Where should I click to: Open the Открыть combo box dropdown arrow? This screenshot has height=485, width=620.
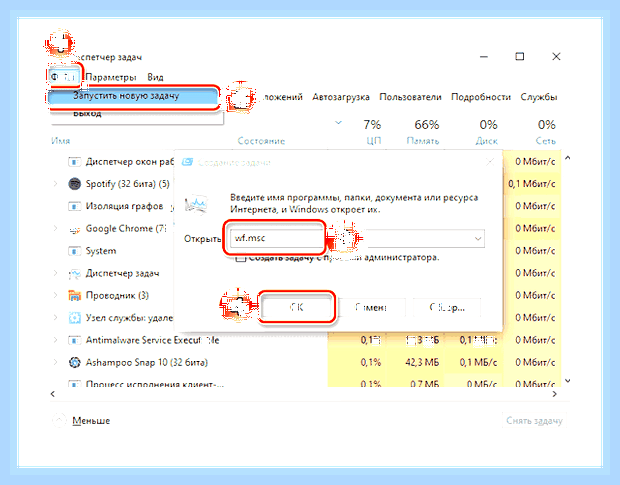click(478, 239)
